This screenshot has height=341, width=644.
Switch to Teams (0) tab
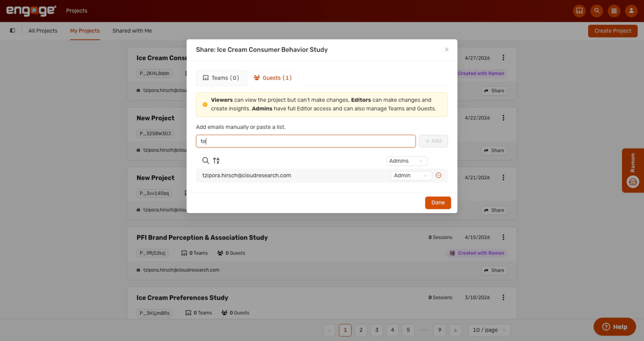[x=221, y=78]
